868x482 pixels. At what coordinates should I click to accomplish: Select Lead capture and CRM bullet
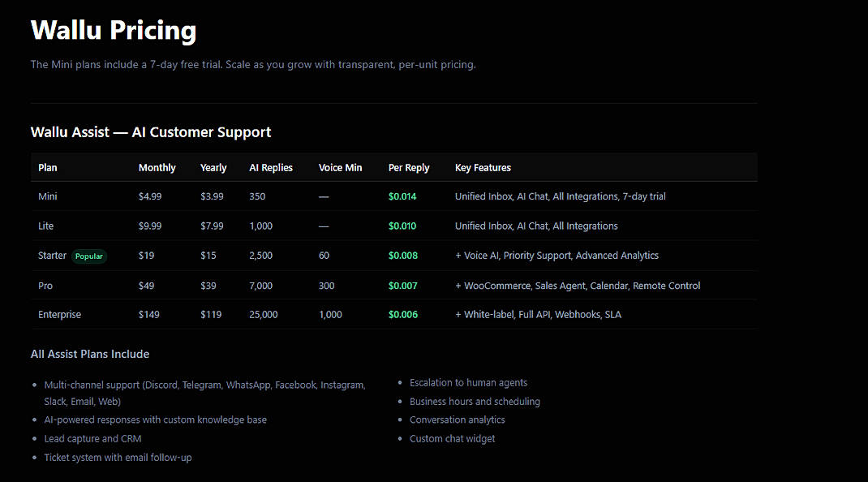92,438
